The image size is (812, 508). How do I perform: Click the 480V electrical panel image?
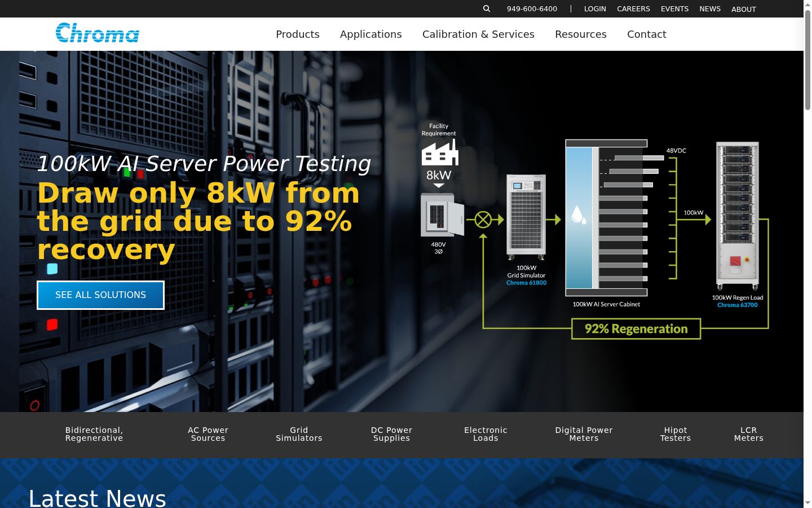pyautogui.click(x=442, y=215)
